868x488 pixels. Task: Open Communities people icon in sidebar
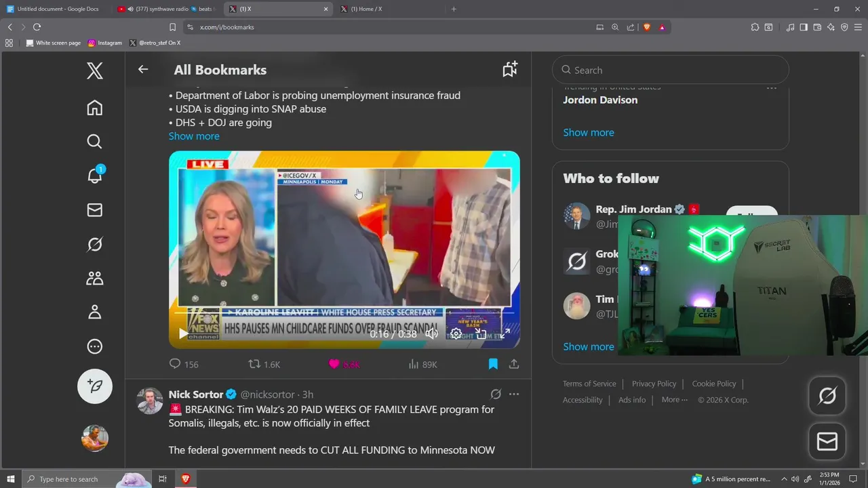[x=95, y=278]
